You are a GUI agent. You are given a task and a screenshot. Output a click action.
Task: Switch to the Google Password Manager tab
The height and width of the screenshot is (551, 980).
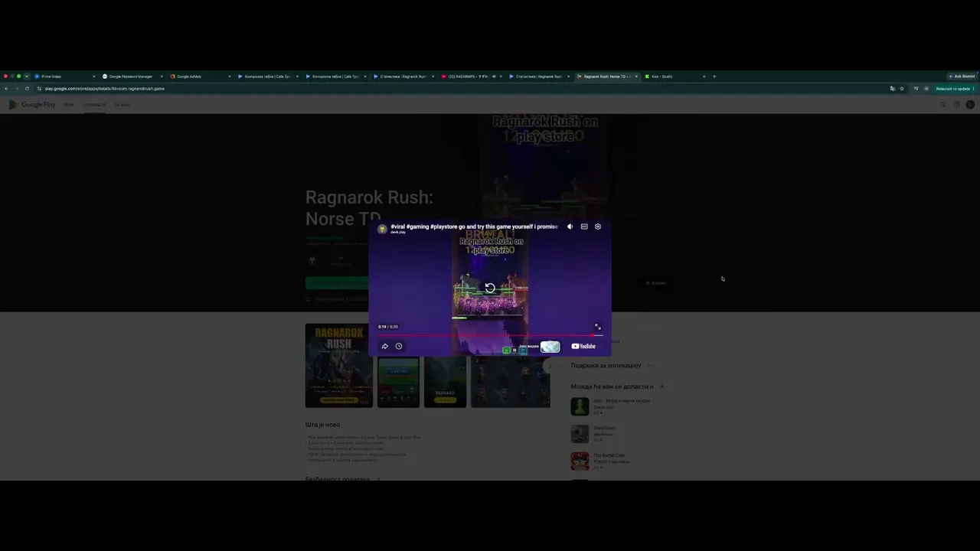coord(131,77)
